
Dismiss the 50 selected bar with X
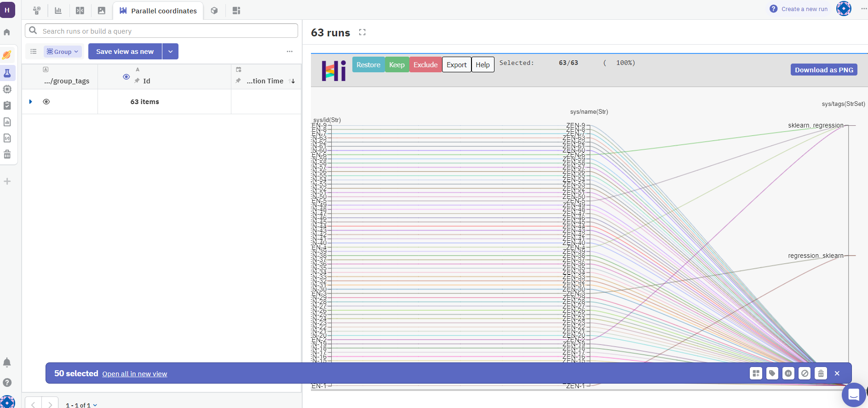click(837, 373)
